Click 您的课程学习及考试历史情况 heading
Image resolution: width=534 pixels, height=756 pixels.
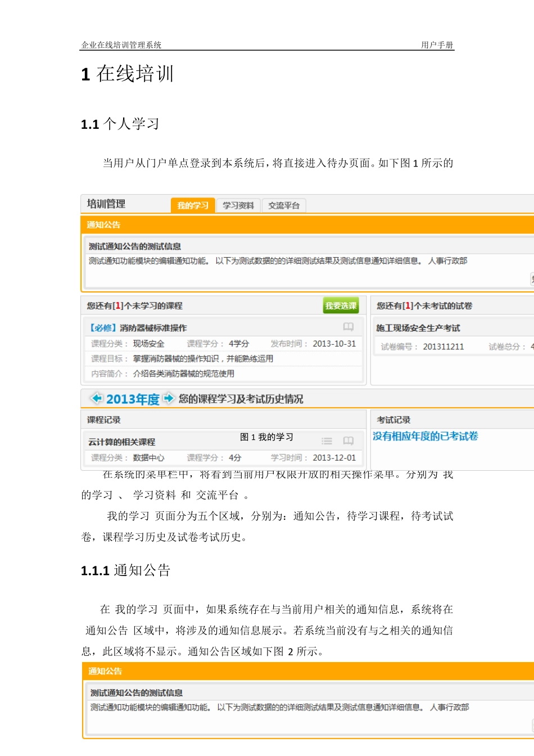click(241, 399)
